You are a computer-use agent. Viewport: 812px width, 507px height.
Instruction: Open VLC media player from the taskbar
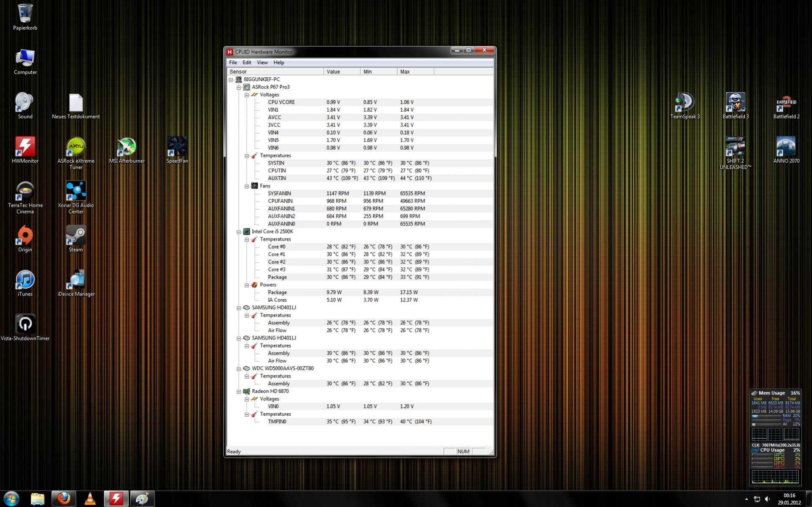(x=90, y=499)
